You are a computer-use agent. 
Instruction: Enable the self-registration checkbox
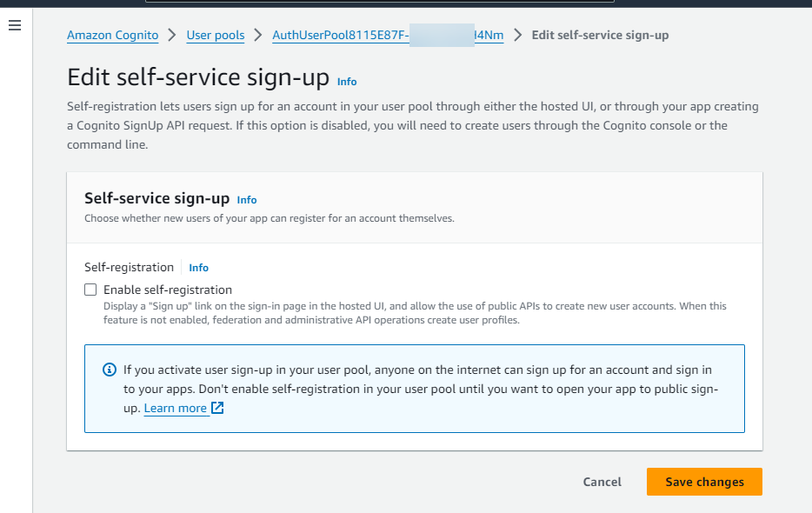coord(90,290)
